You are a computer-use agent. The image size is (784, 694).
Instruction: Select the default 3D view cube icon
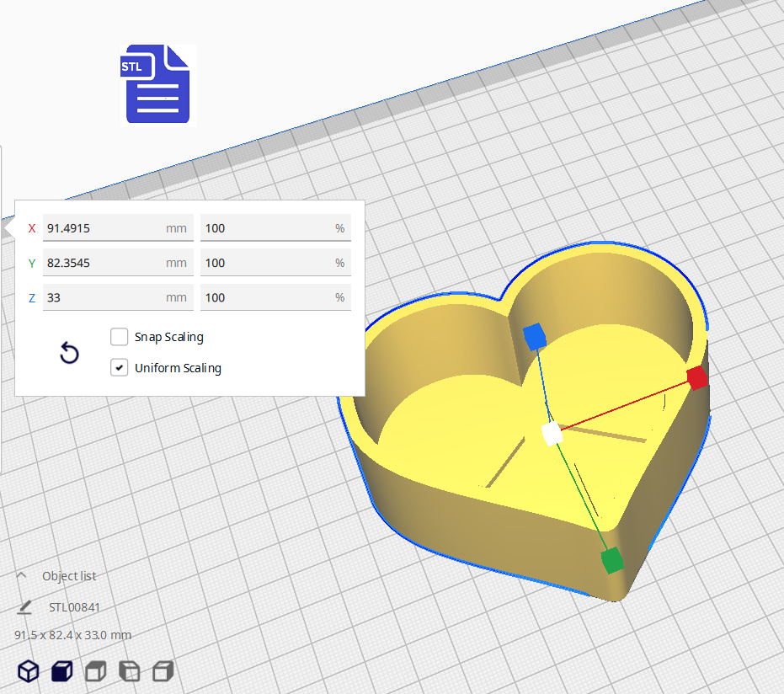[28, 671]
